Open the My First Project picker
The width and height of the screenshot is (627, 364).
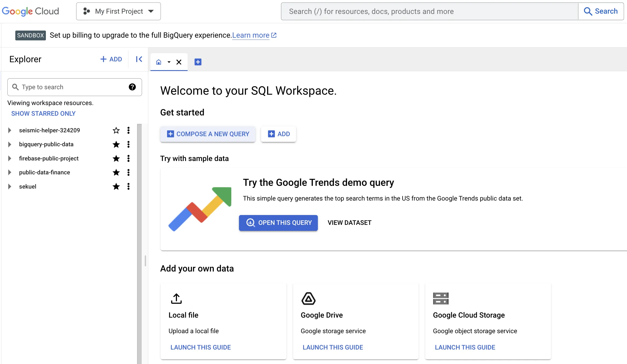[x=118, y=11]
